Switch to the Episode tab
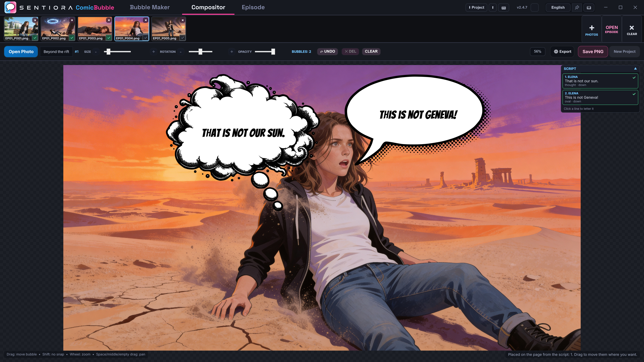The image size is (644, 362). tap(253, 7)
